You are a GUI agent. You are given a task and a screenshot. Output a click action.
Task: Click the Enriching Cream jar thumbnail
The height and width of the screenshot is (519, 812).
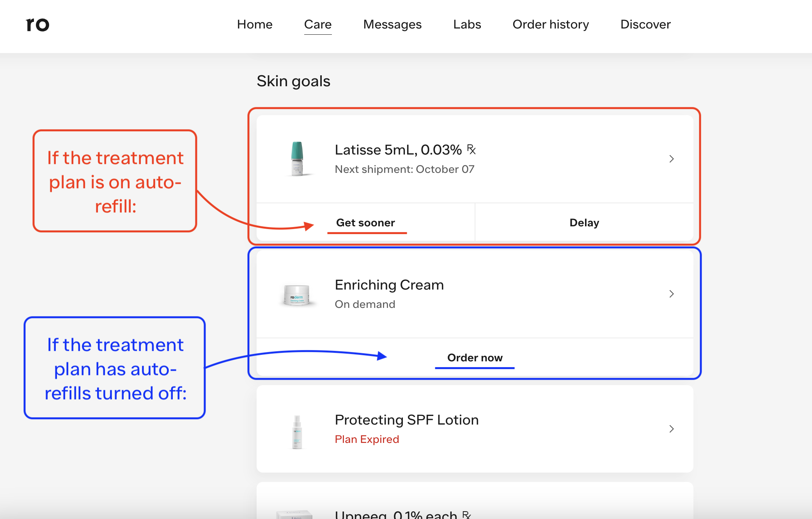click(296, 295)
